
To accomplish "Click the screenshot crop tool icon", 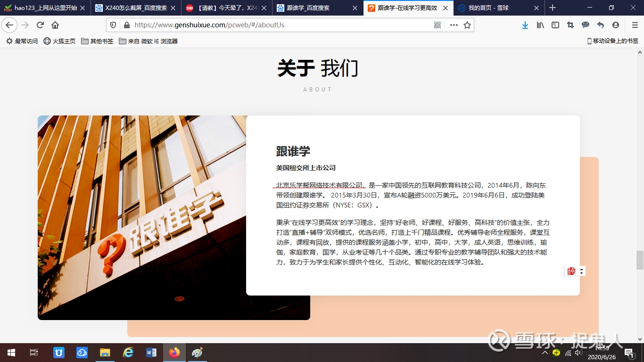I will tap(570, 25).
